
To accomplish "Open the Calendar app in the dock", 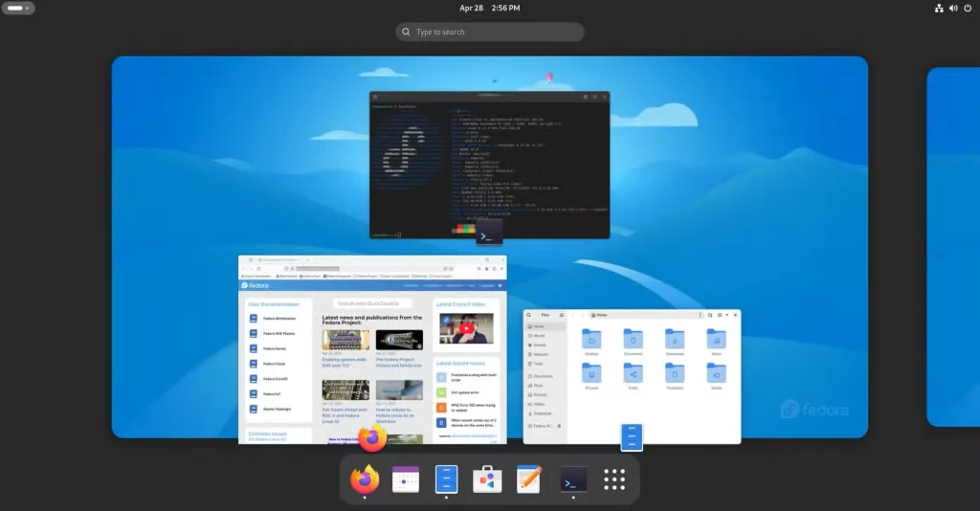I will point(406,478).
